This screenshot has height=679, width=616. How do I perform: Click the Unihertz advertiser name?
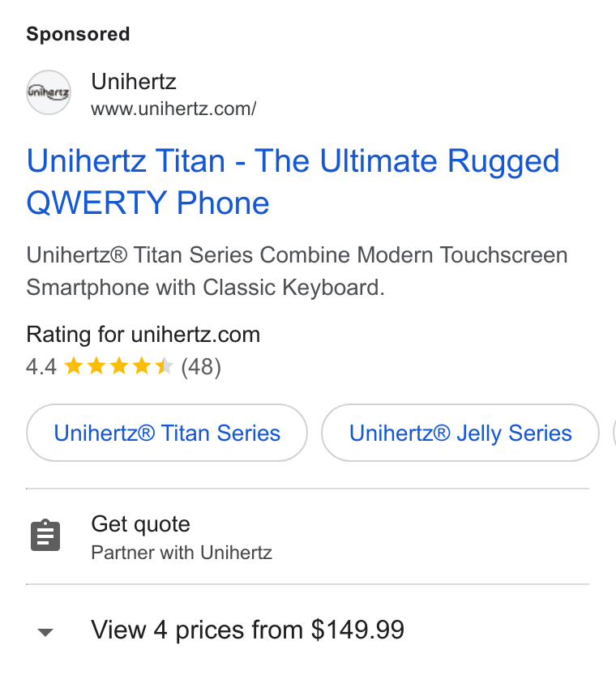tap(134, 81)
